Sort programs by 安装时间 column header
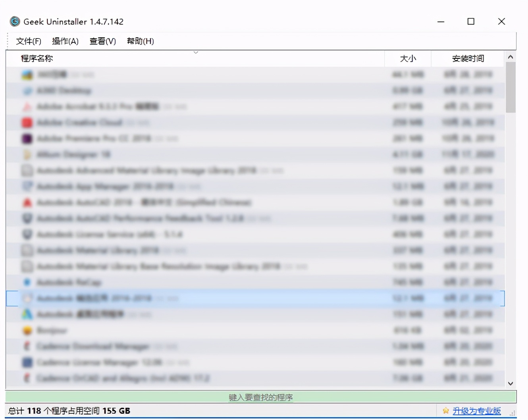This screenshot has height=420, width=528. point(468,58)
